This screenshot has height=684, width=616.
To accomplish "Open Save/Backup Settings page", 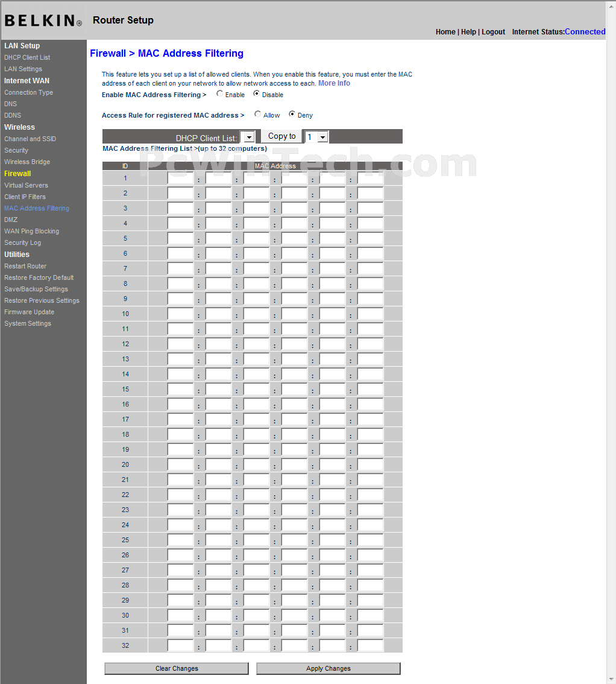I will 36,289.
